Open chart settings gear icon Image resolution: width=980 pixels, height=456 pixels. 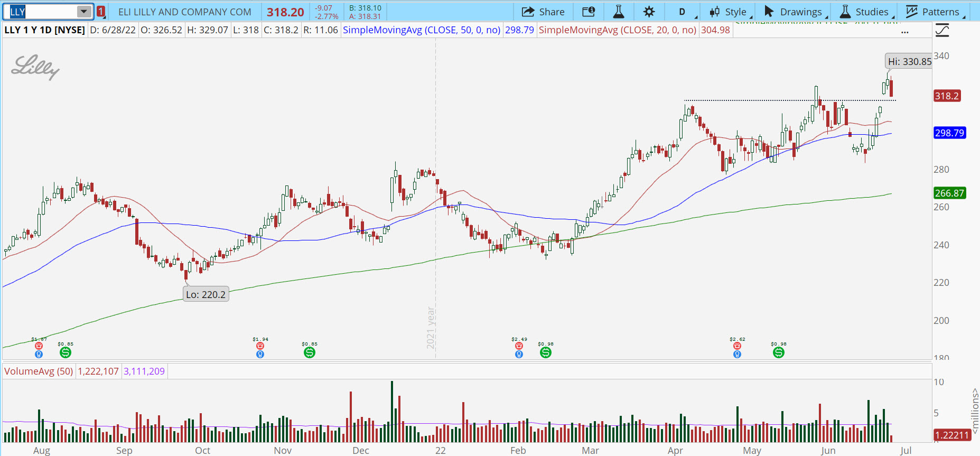pyautogui.click(x=649, y=12)
